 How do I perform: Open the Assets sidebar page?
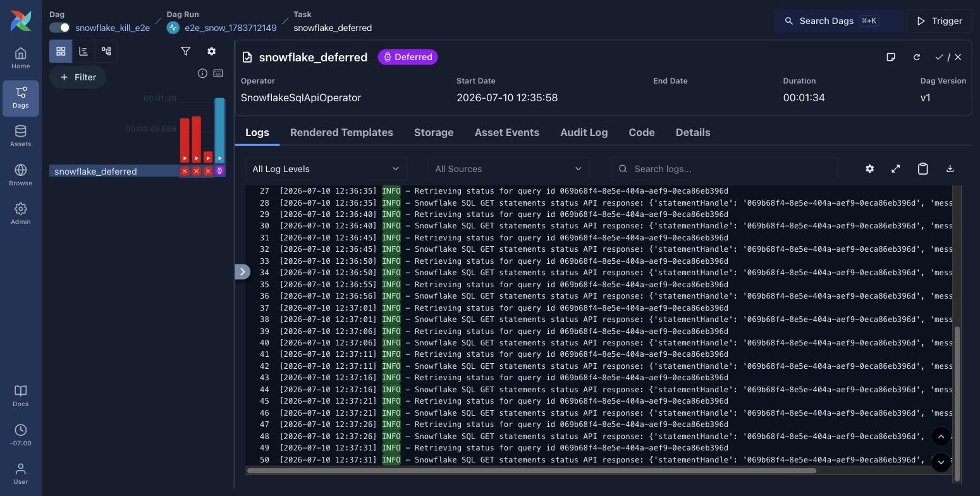[x=21, y=137]
